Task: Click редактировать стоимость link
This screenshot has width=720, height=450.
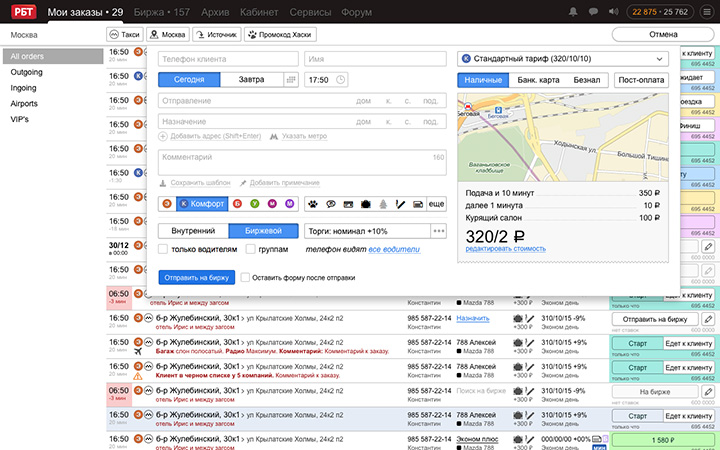Action: coord(506,249)
